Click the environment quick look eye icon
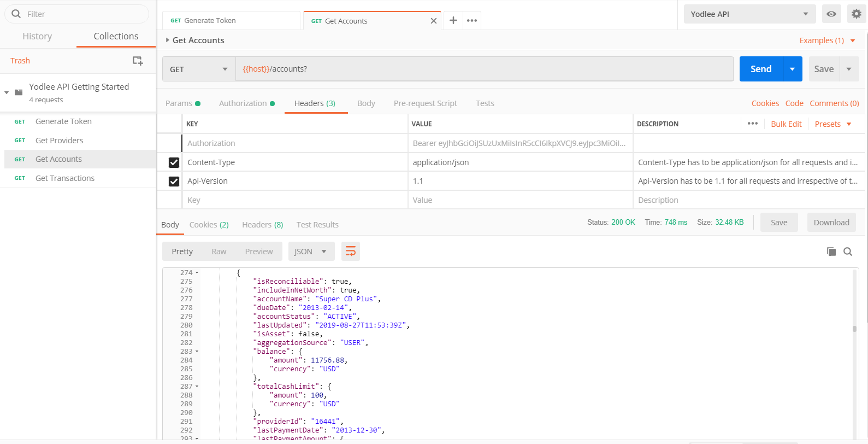The height and width of the screenshot is (444, 868). coord(831,14)
